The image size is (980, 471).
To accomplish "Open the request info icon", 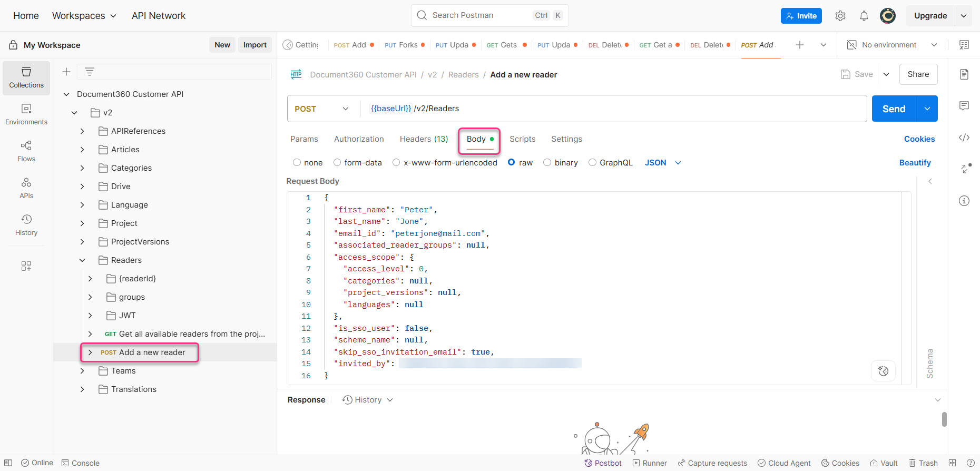I will tap(964, 201).
